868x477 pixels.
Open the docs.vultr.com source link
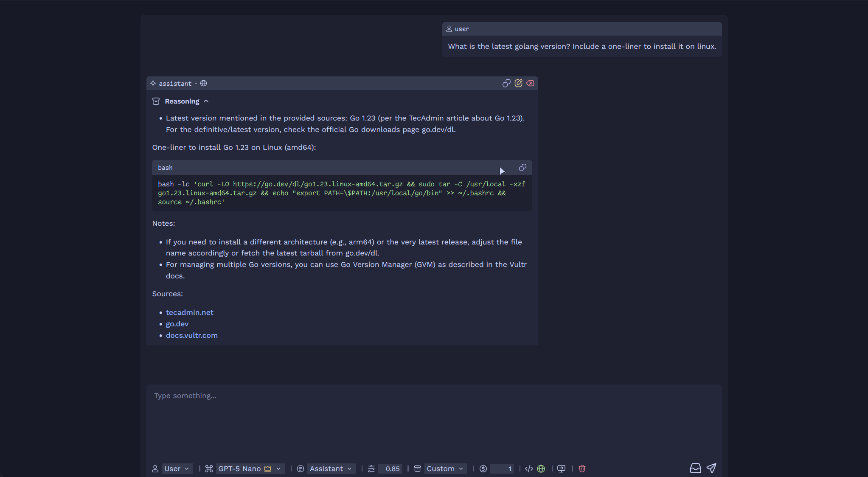pos(191,335)
